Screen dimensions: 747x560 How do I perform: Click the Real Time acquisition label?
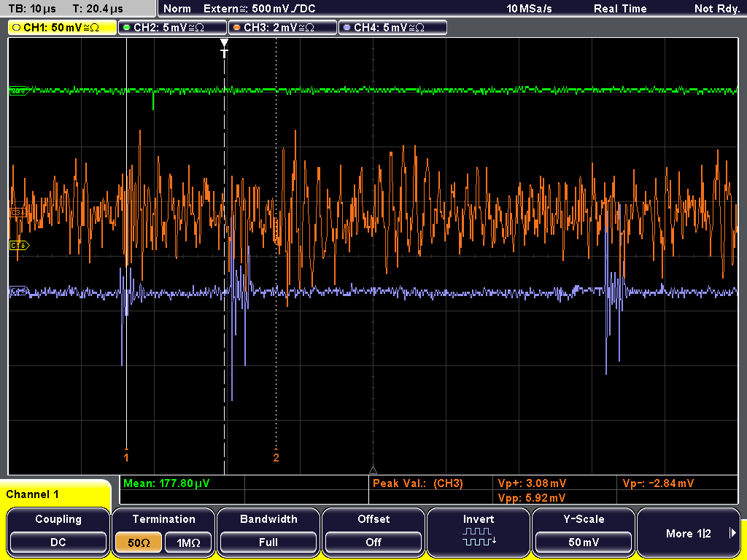click(x=620, y=9)
